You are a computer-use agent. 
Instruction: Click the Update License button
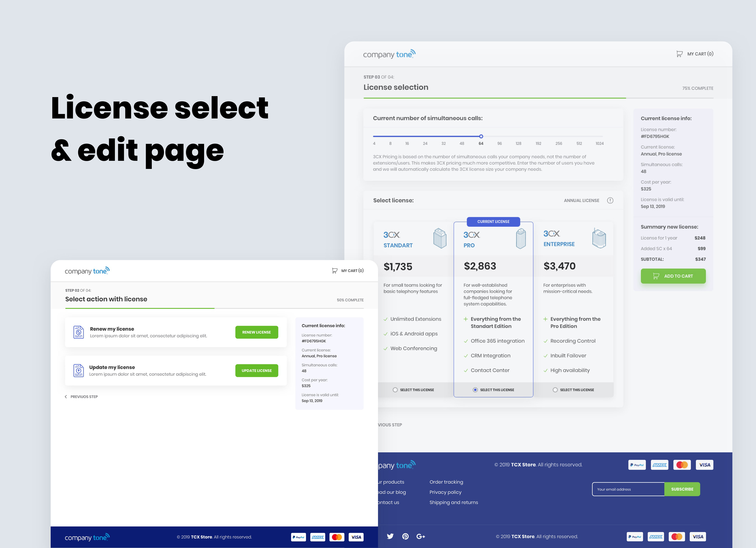pos(257,370)
